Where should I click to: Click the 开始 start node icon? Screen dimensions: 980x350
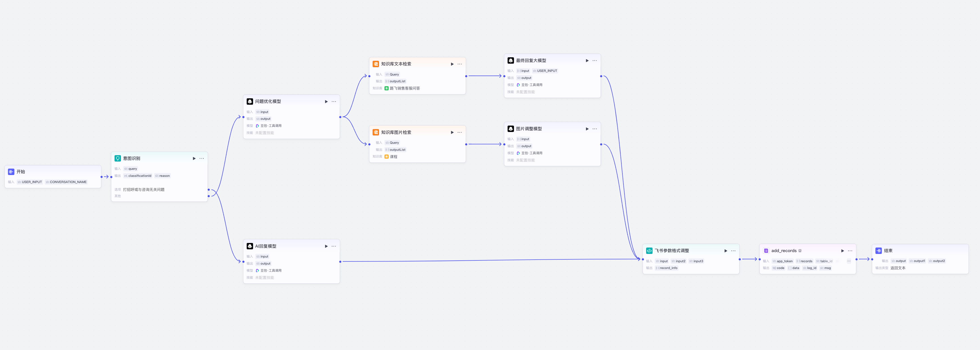click(11, 172)
